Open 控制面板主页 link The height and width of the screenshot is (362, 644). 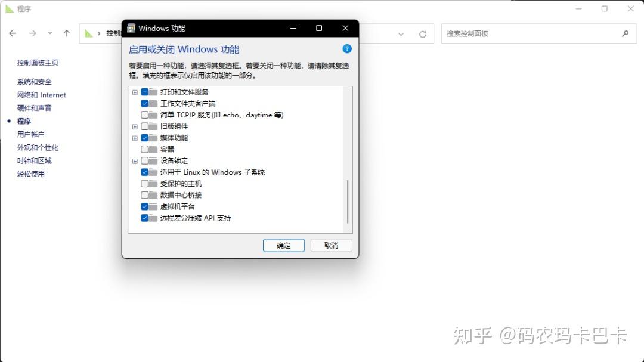click(38, 63)
